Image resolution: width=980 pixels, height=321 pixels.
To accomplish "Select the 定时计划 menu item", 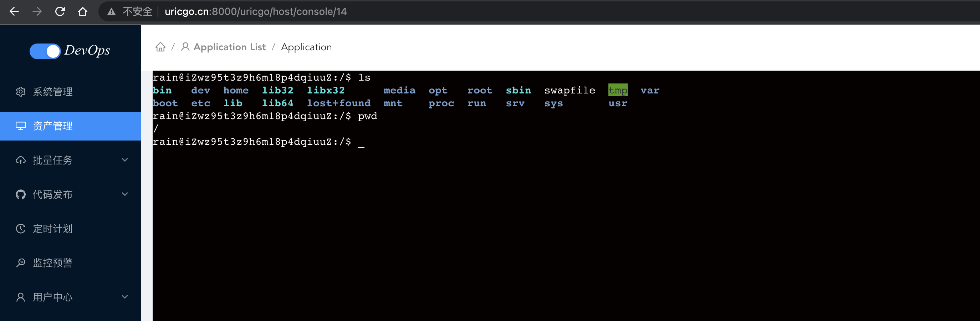I will 52,229.
